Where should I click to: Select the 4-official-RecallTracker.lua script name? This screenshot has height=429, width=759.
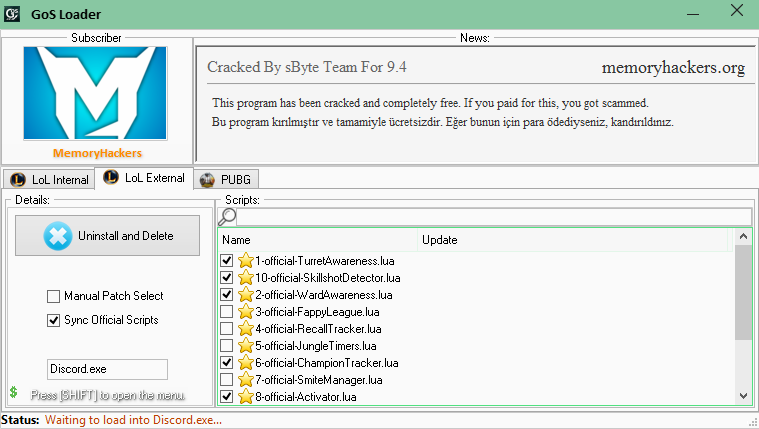pos(319,329)
